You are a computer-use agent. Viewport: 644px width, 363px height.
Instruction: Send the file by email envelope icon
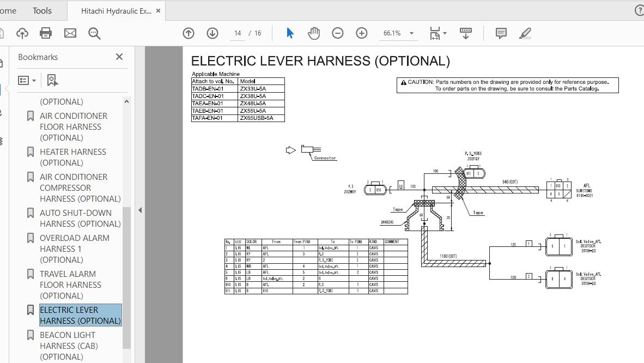pos(70,33)
